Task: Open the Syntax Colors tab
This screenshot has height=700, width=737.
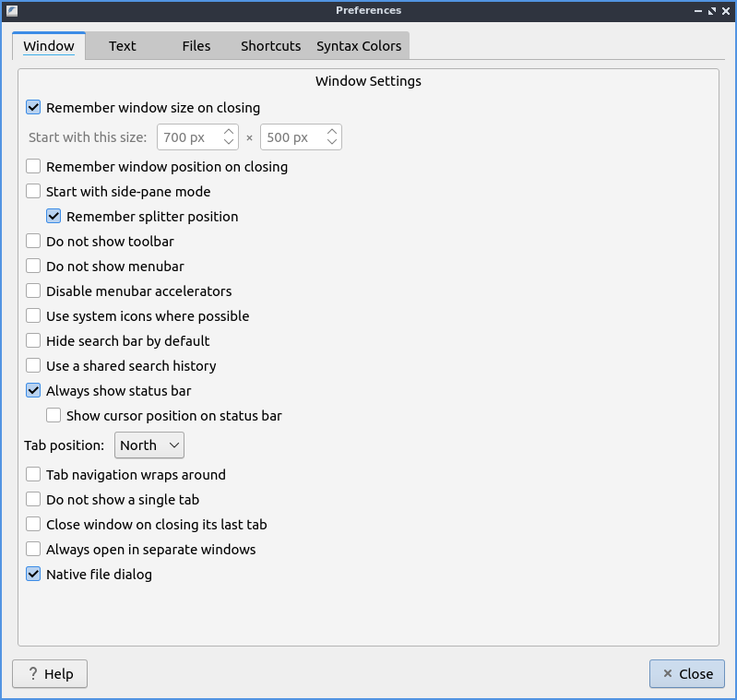Action: coord(359,46)
